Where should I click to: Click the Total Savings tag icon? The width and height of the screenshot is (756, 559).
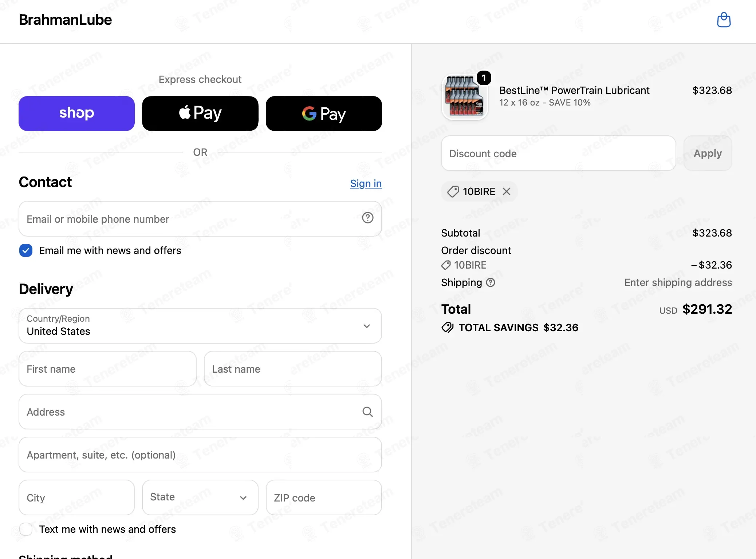pos(448,328)
